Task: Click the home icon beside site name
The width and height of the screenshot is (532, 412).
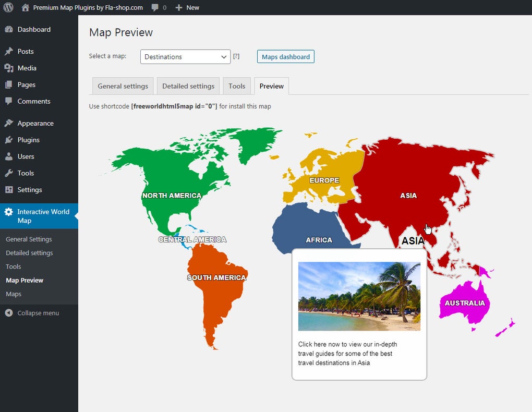Action: tap(26, 8)
